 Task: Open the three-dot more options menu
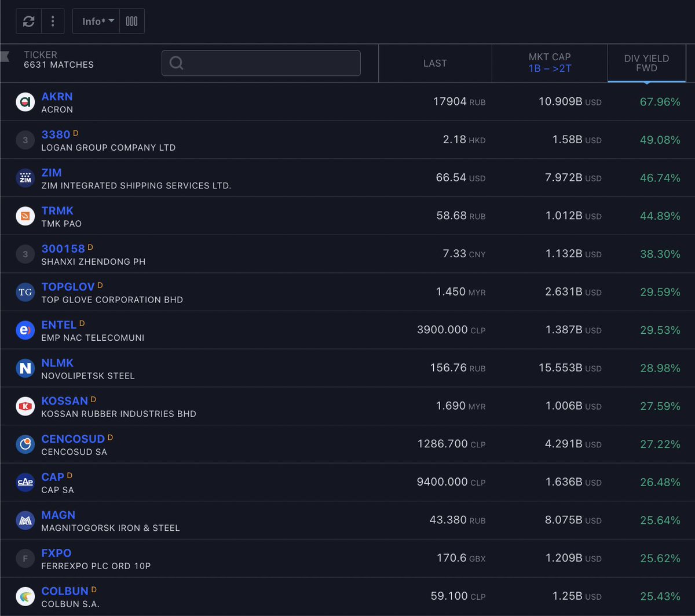tap(53, 21)
